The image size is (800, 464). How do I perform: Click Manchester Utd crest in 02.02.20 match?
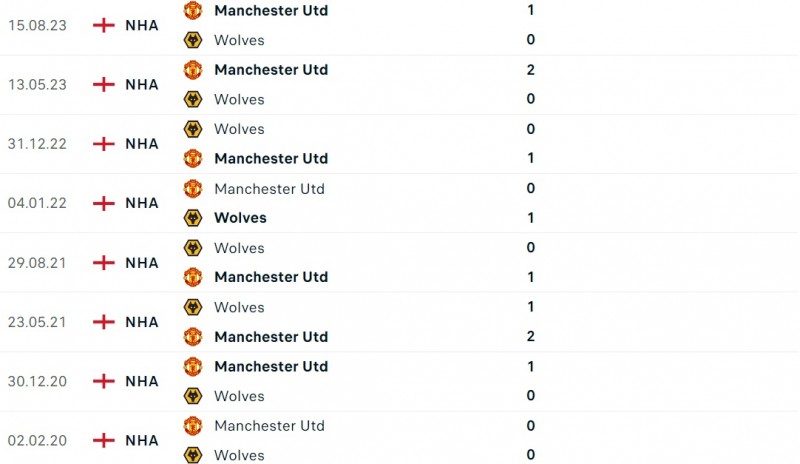click(193, 426)
